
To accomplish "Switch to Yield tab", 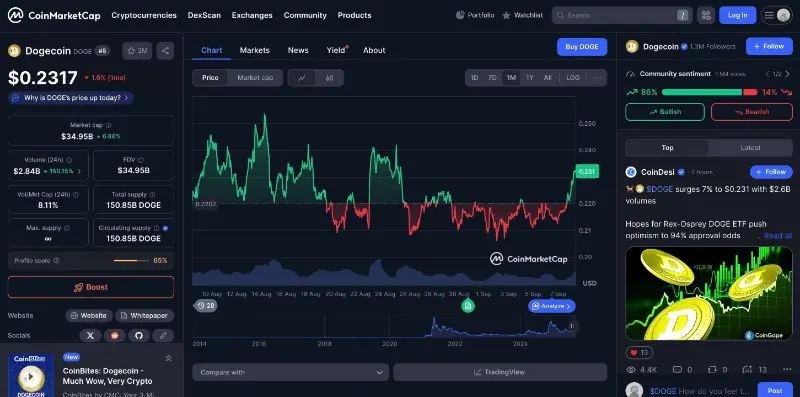I will pyautogui.click(x=336, y=50).
